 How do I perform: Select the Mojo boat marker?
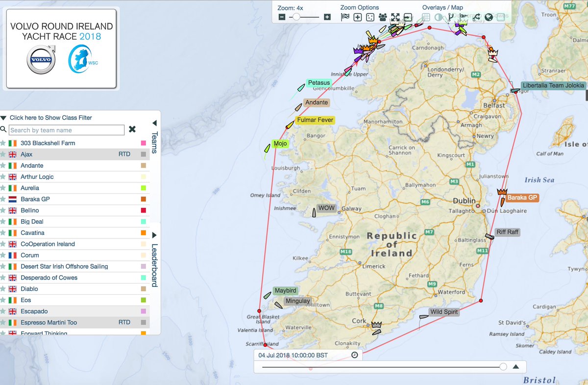267,147
